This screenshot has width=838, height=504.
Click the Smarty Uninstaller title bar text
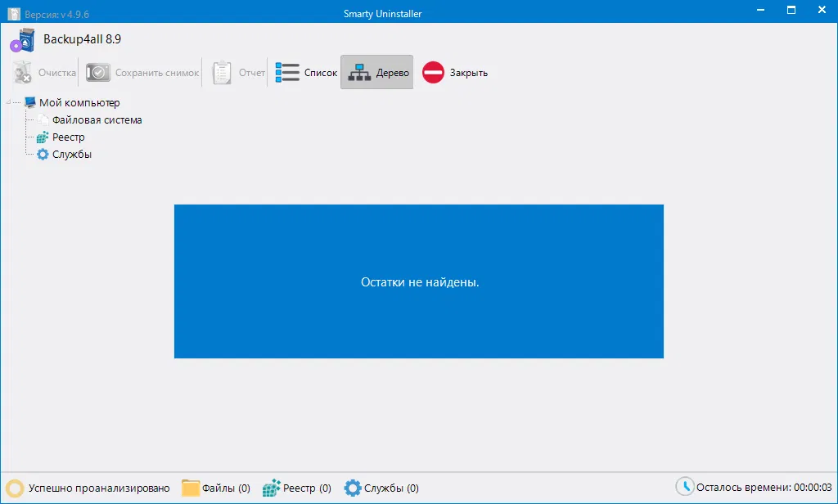coord(381,13)
